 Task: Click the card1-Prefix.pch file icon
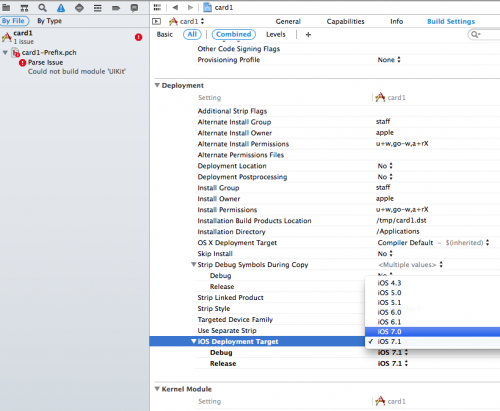pyautogui.click(x=16, y=52)
